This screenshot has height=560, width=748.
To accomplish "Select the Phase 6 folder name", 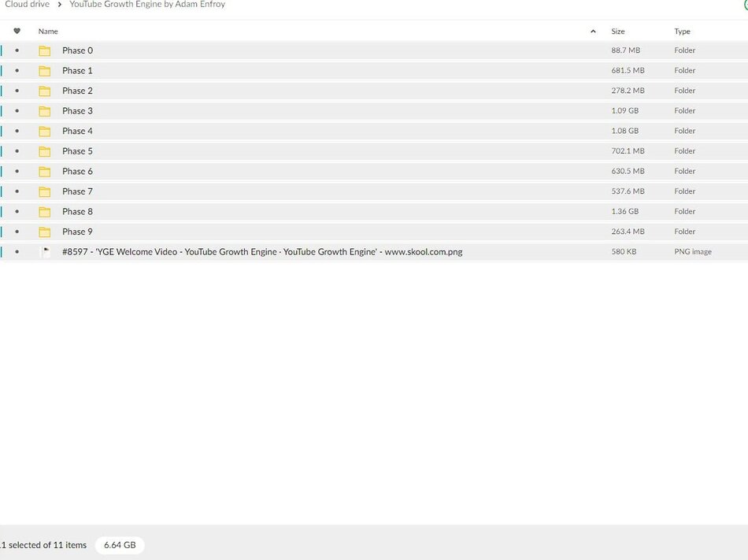I will [x=77, y=171].
